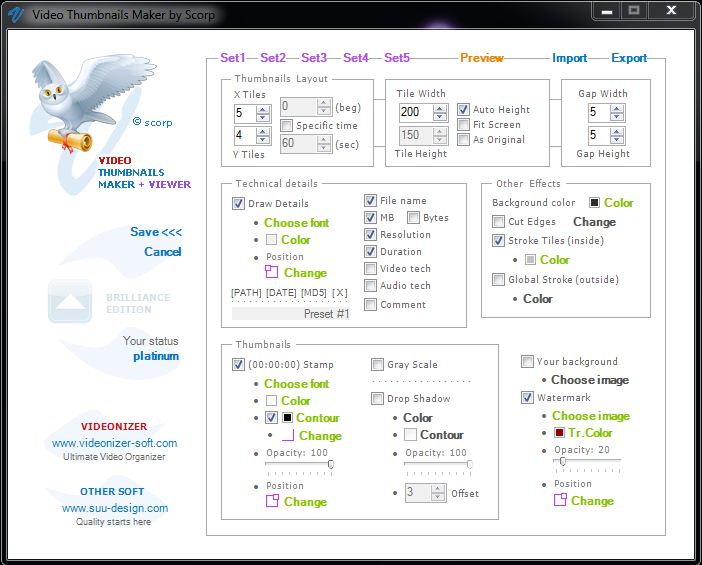Toggle Resolution checkbox
702x565 pixels.
370,234
